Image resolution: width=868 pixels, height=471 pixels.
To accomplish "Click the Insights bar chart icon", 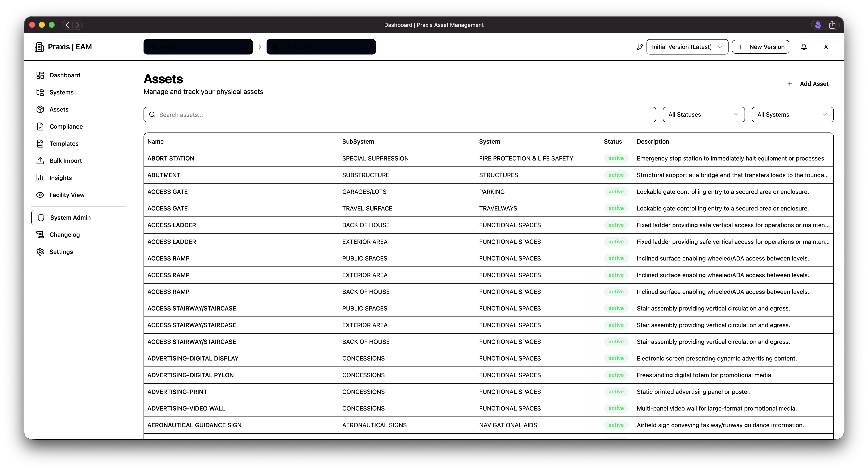I will [40, 178].
